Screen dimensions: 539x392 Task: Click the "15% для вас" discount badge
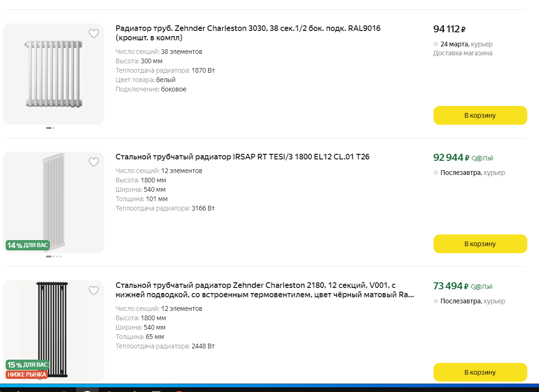[x=28, y=364]
